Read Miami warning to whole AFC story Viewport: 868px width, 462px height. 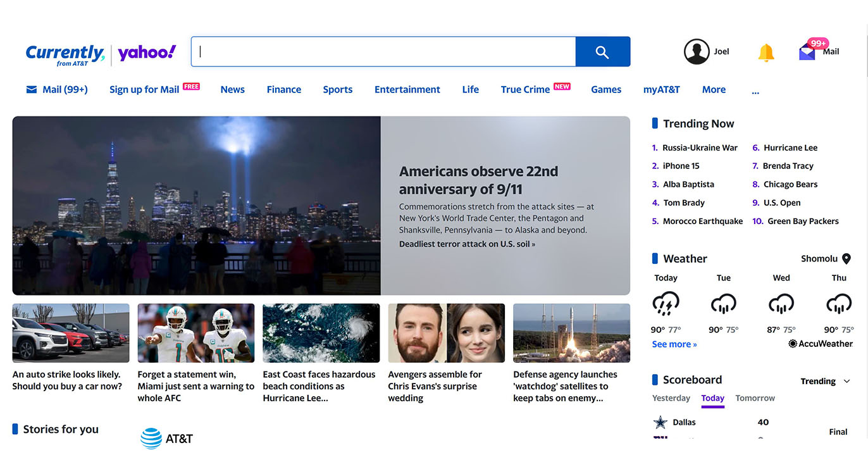196,386
